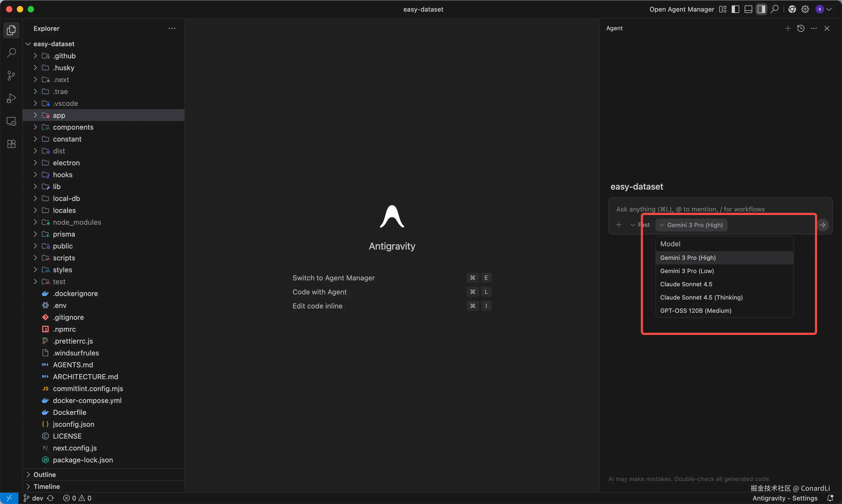Toggle the secondary side bar visibility
This screenshot has height=504, width=842.
[x=761, y=9]
